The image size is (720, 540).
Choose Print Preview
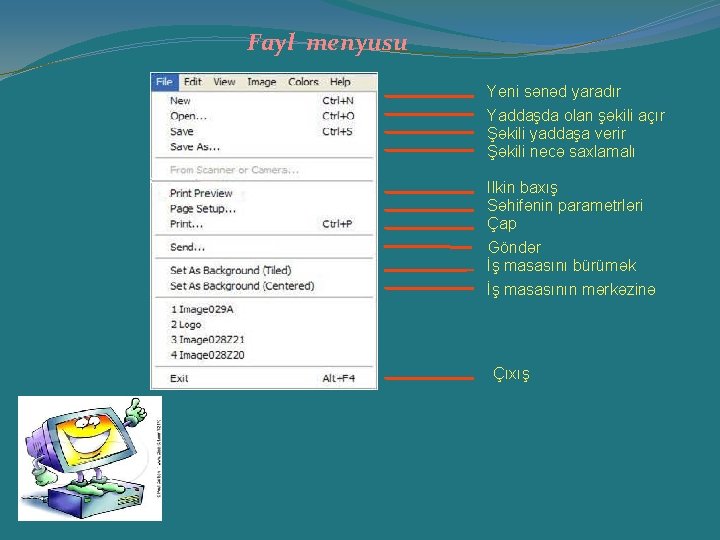click(x=264, y=193)
